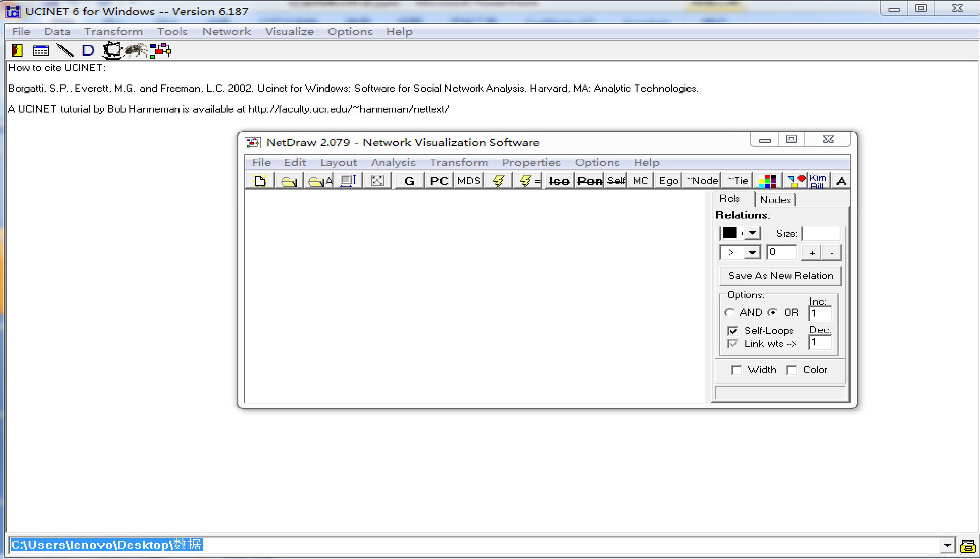Enable the Width checkbox
This screenshot has width=980, height=559.
736,370
